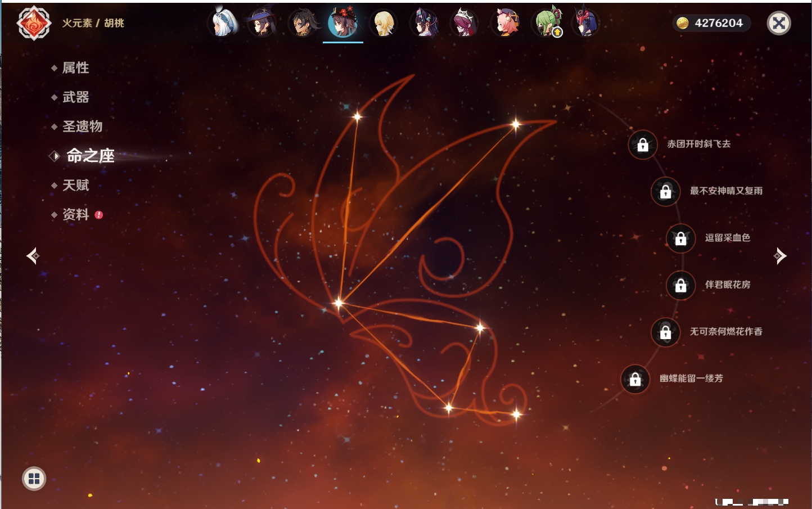Image resolution: width=812 pixels, height=509 pixels.
Task: Click the Mora balance 4276204
Action: tap(719, 23)
